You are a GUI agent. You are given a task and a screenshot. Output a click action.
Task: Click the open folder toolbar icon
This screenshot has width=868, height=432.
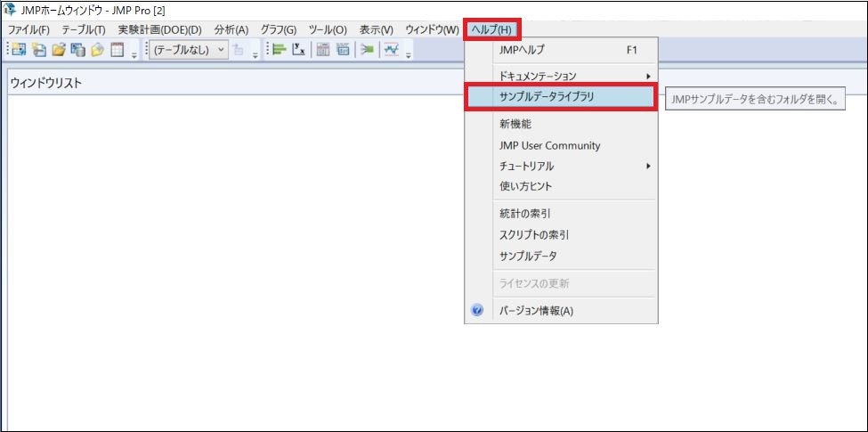tap(58, 50)
